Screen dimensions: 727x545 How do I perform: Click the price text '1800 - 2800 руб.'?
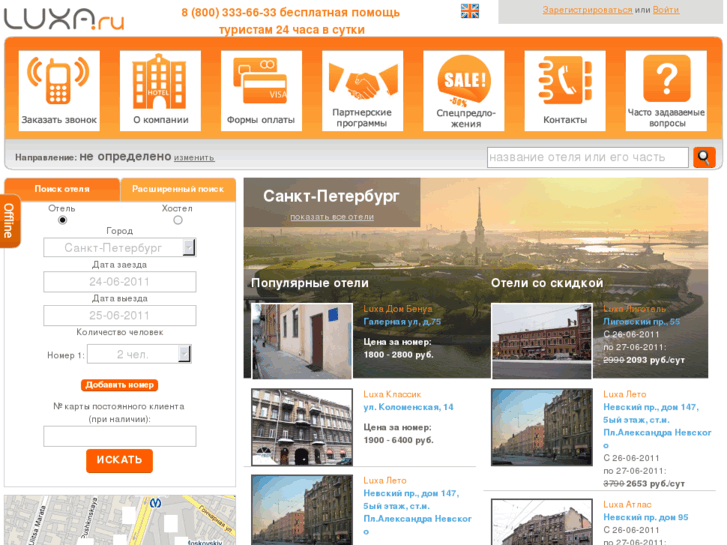pyautogui.click(x=398, y=355)
